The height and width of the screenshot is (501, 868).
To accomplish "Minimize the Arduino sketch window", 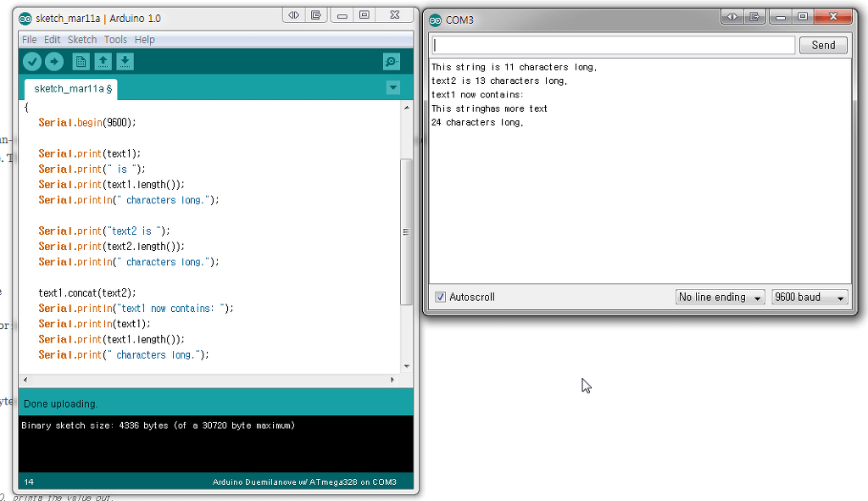I will [x=342, y=15].
